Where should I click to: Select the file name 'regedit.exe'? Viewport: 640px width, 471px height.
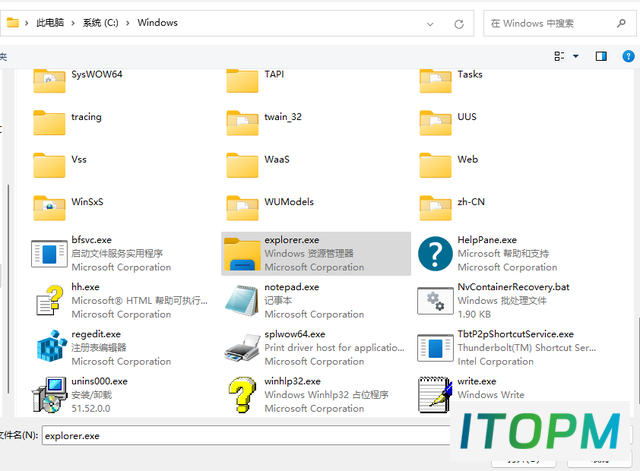[96, 334]
